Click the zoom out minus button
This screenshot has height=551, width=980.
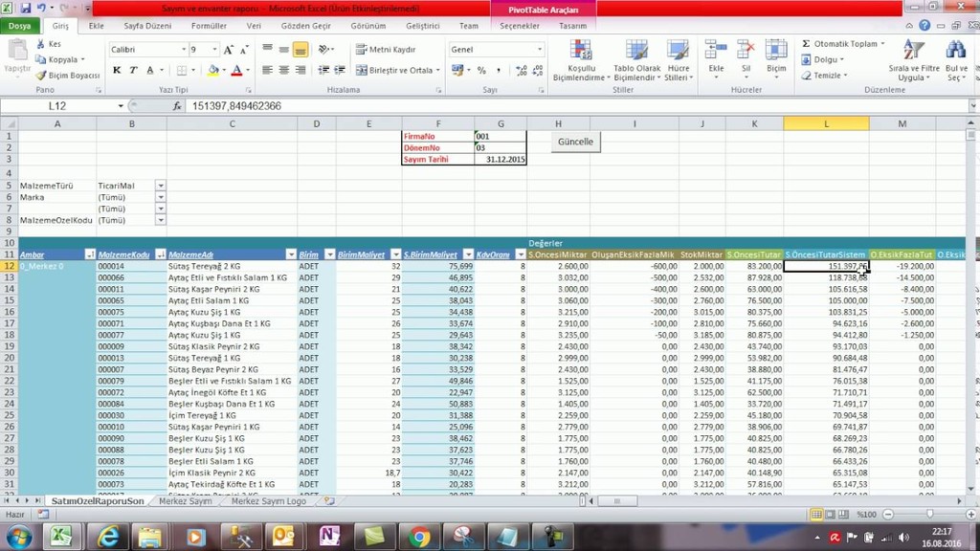click(888, 514)
